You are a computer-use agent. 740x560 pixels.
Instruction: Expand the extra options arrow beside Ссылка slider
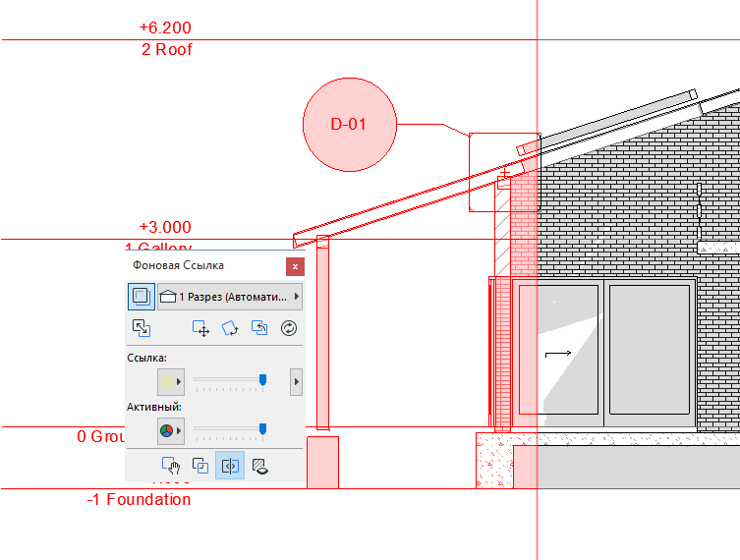[x=297, y=381]
